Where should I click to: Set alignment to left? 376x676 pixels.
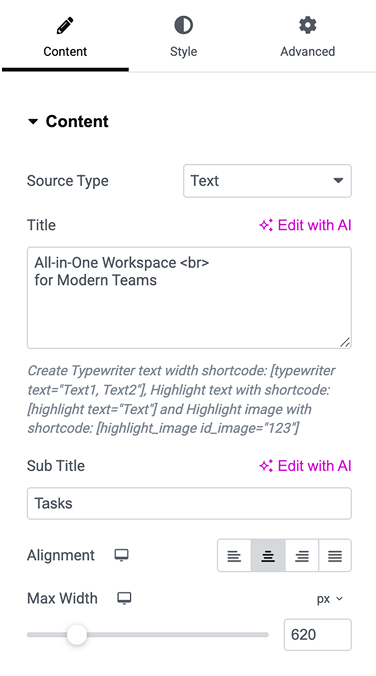[x=234, y=555]
